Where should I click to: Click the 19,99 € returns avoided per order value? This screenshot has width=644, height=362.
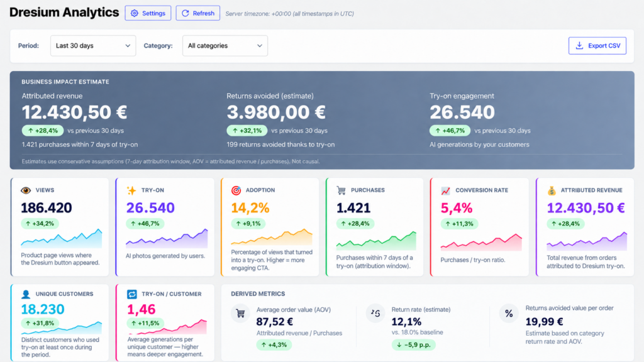(544, 321)
